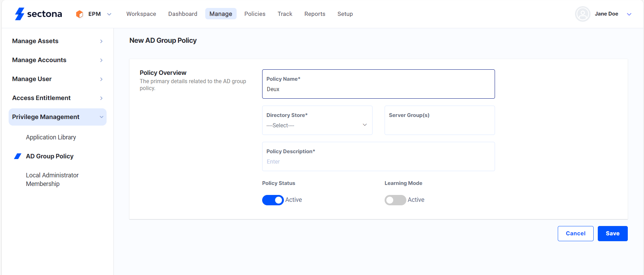The image size is (644, 275).
Task: Disable the Policy Status toggle
Action: [273, 200]
